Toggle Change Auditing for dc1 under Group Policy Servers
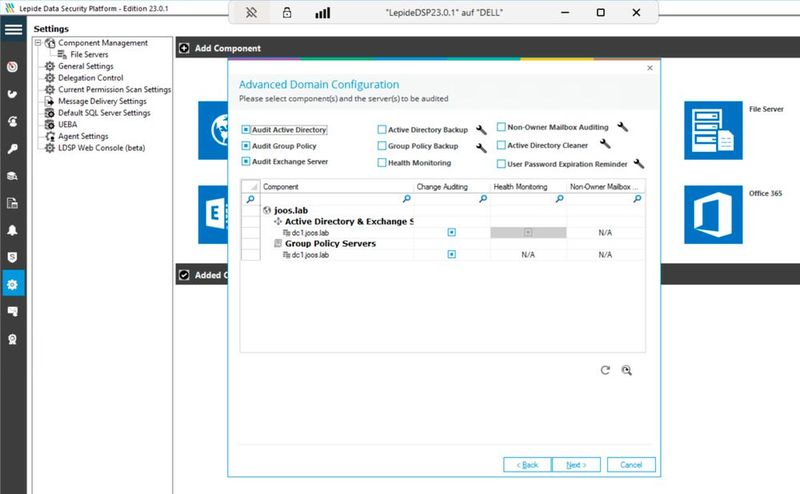The width and height of the screenshot is (800, 494). tap(452, 254)
